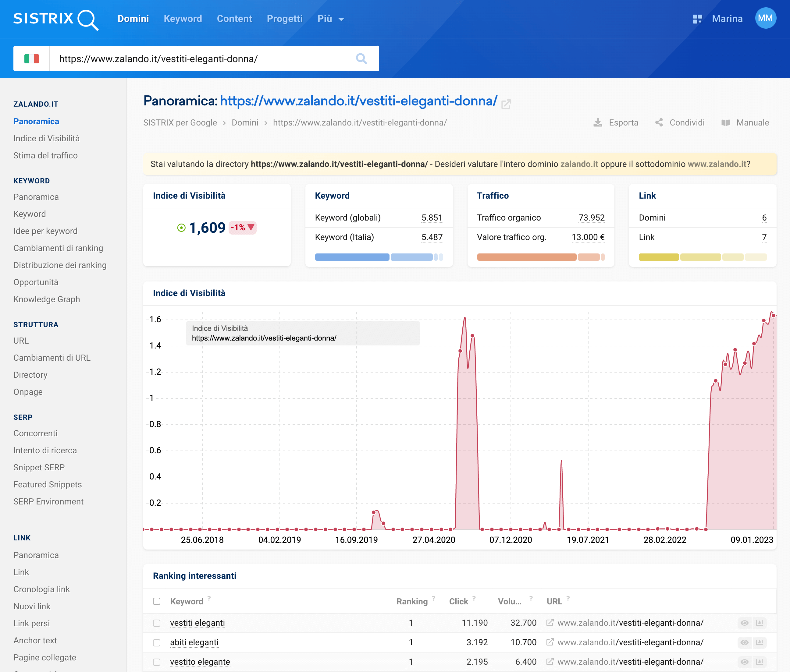Viewport: 790px width, 672px height.
Task: Open Domini link count 6
Action: 764,218
